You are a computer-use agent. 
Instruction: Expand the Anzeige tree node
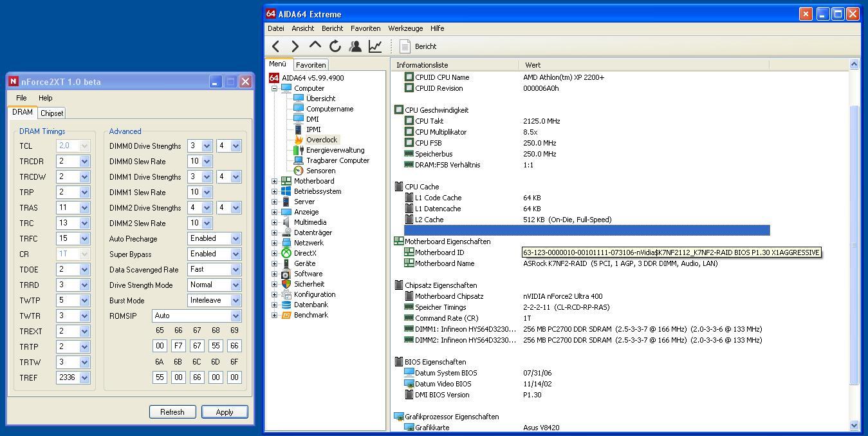pos(275,212)
